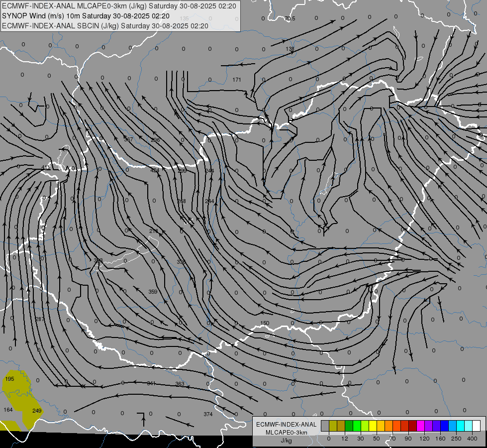
Task: Click the MLCAPE0-3km legend subtitle
Action: coord(287,433)
